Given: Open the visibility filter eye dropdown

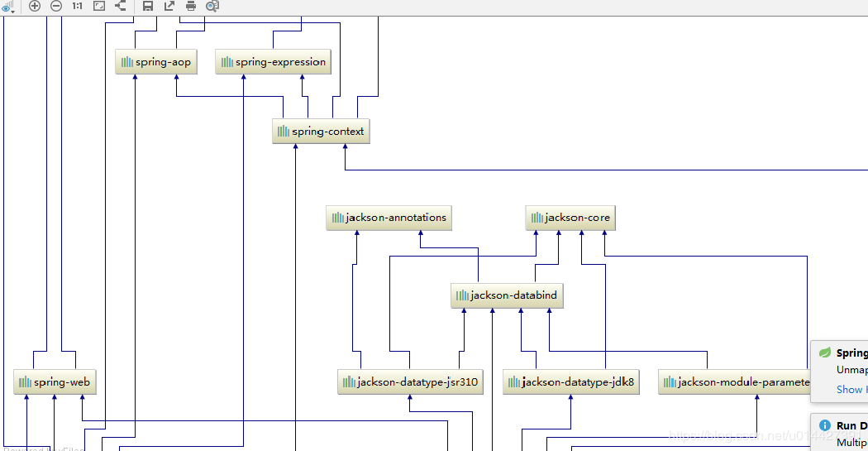Looking at the screenshot, I should pyautogui.click(x=7, y=7).
